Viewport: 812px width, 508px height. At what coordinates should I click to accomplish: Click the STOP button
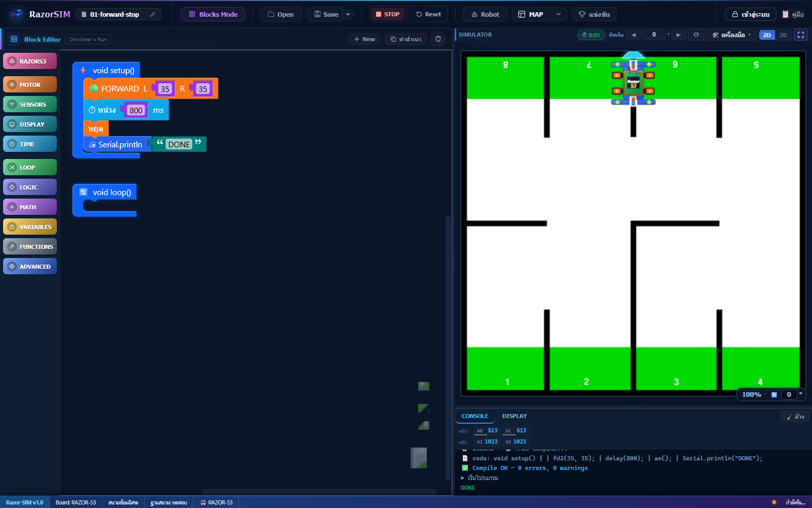point(388,14)
